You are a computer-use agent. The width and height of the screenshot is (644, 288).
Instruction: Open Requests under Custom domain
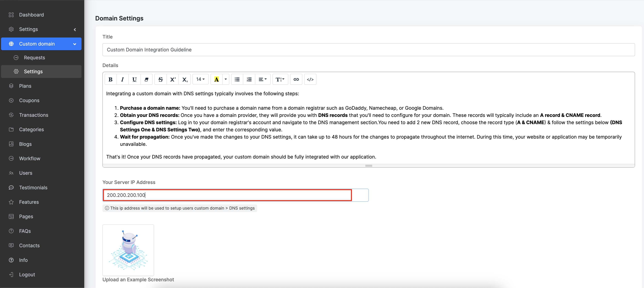click(34, 58)
